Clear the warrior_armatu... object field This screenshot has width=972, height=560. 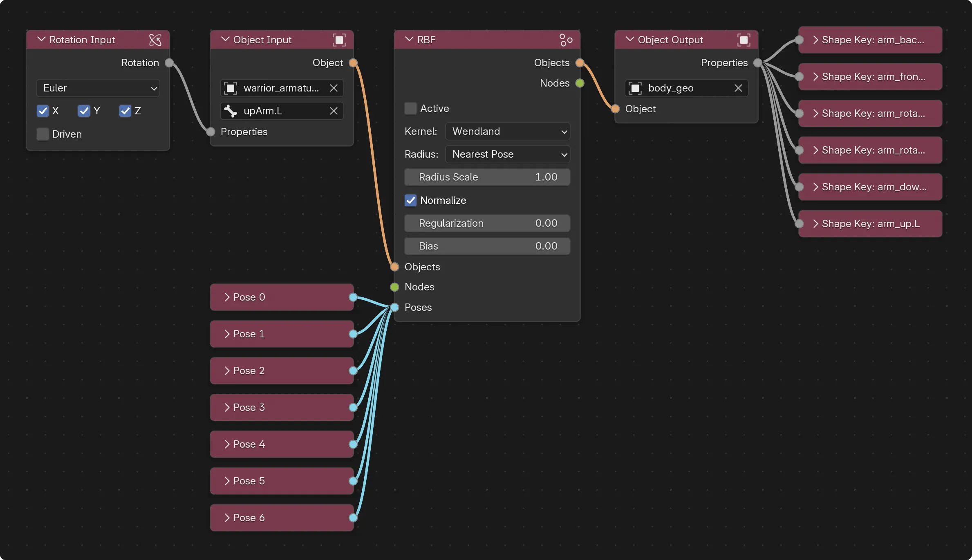coord(334,88)
